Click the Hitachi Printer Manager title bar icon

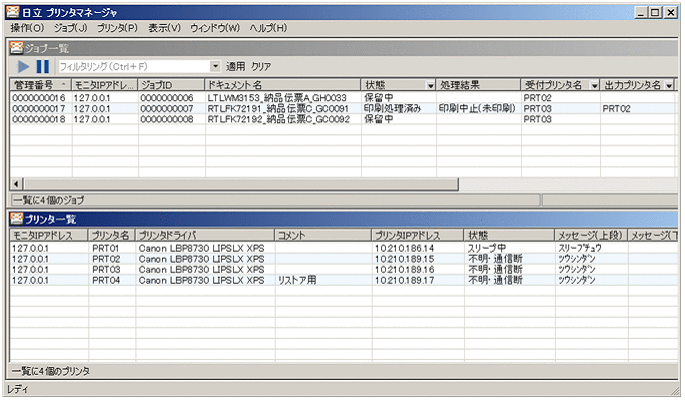[x=13, y=12]
